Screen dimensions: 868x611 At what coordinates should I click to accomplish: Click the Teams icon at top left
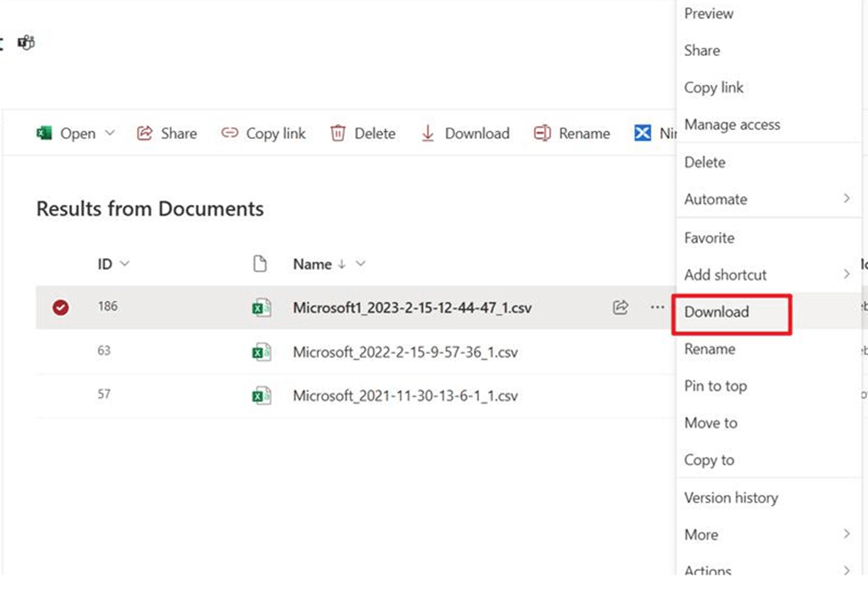pos(27,42)
